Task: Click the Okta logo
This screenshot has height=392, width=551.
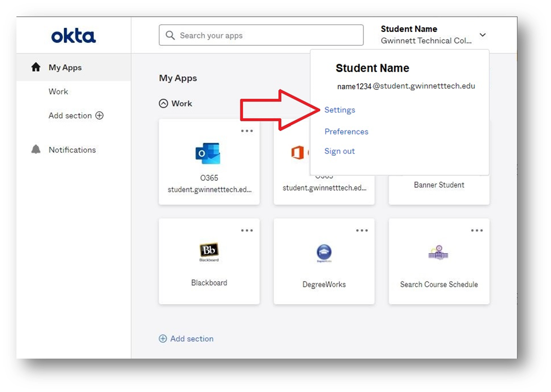Action: tap(74, 36)
